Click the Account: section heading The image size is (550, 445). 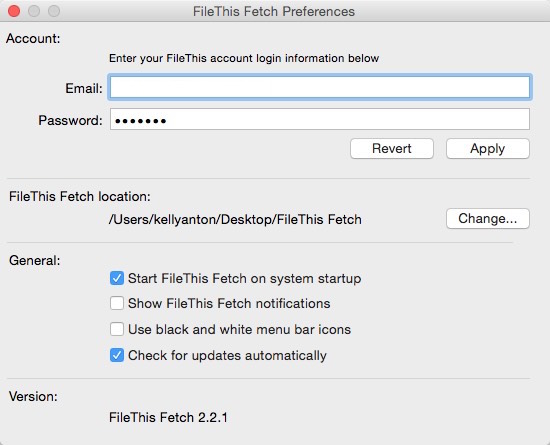33,38
